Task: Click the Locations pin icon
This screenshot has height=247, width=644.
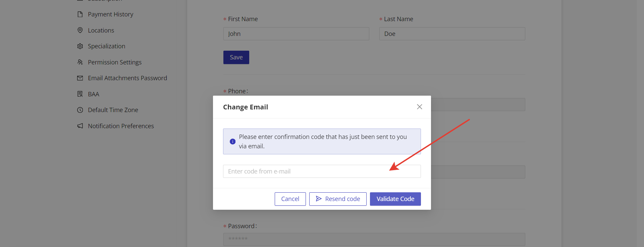Action: pos(80,30)
